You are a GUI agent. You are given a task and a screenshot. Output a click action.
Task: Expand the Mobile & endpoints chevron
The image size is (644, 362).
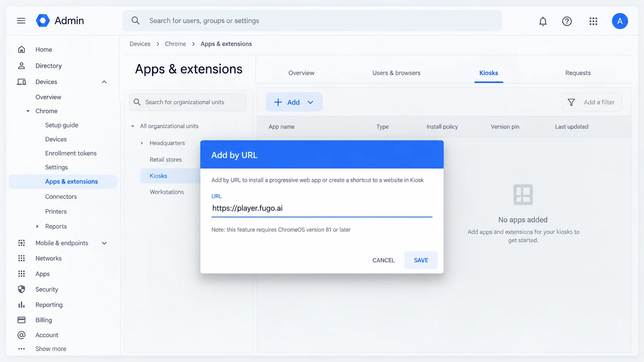[x=104, y=243]
